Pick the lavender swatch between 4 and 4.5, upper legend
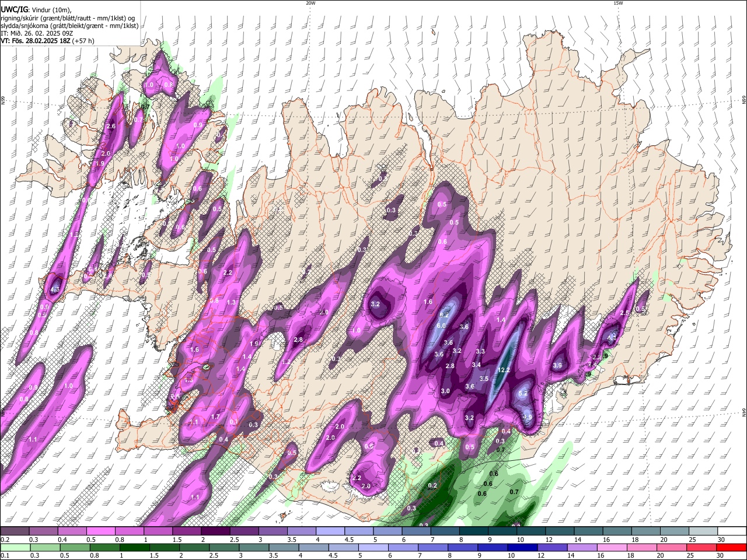Image resolution: width=747 pixels, height=560 pixels. 330,531
